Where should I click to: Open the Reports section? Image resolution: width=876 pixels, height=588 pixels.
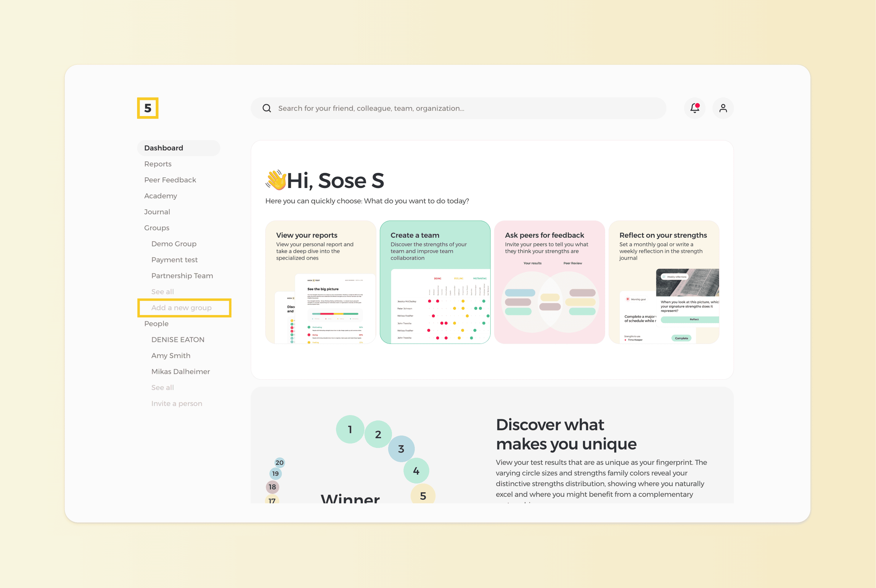click(157, 164)
